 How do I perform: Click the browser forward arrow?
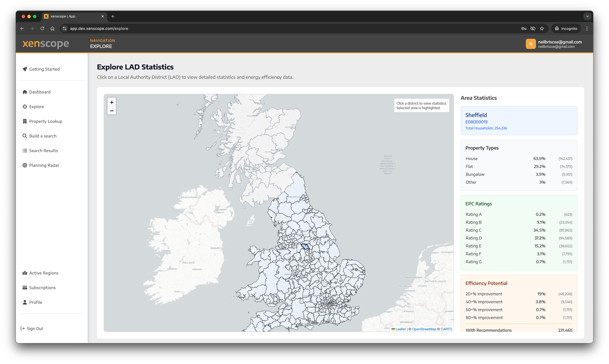click(x=32, y=28)
